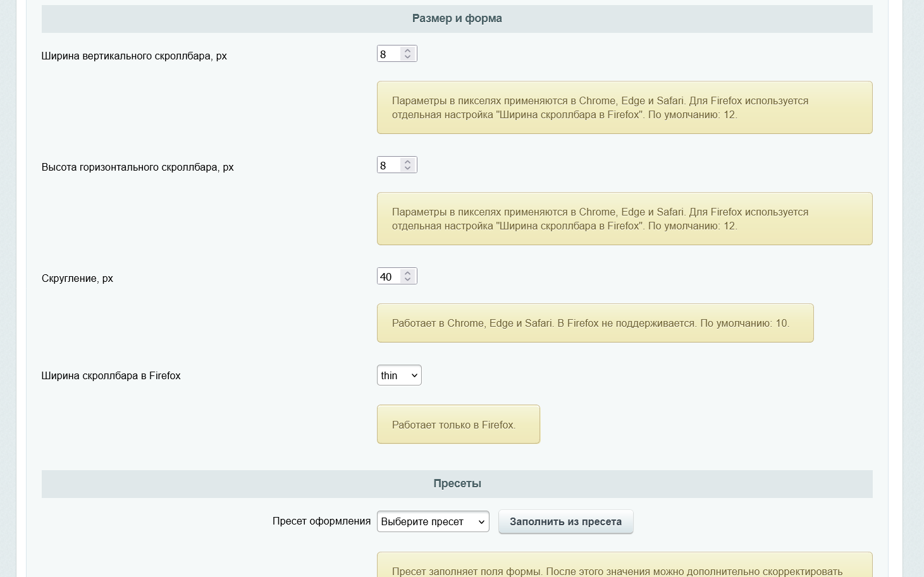This screenshot has width=924, height=577.
Task: Click label Ширина скроллбара в Firefox
Action: click(x=111, y=375)
